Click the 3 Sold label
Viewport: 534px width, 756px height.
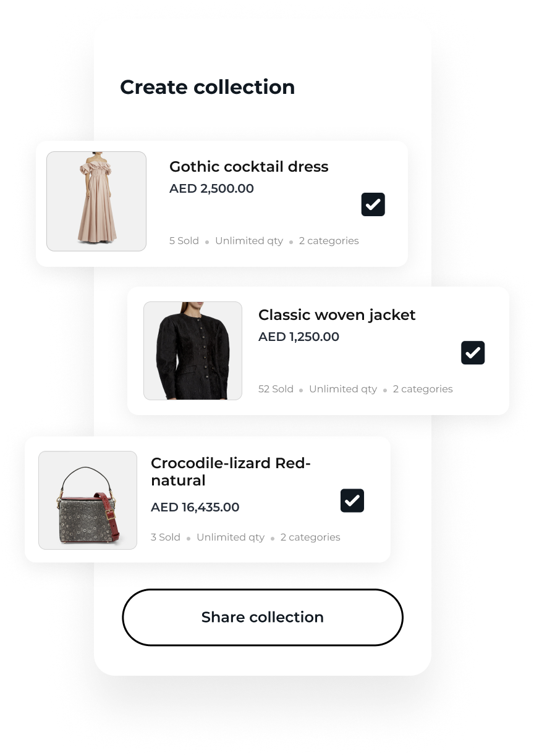point(166,537)
